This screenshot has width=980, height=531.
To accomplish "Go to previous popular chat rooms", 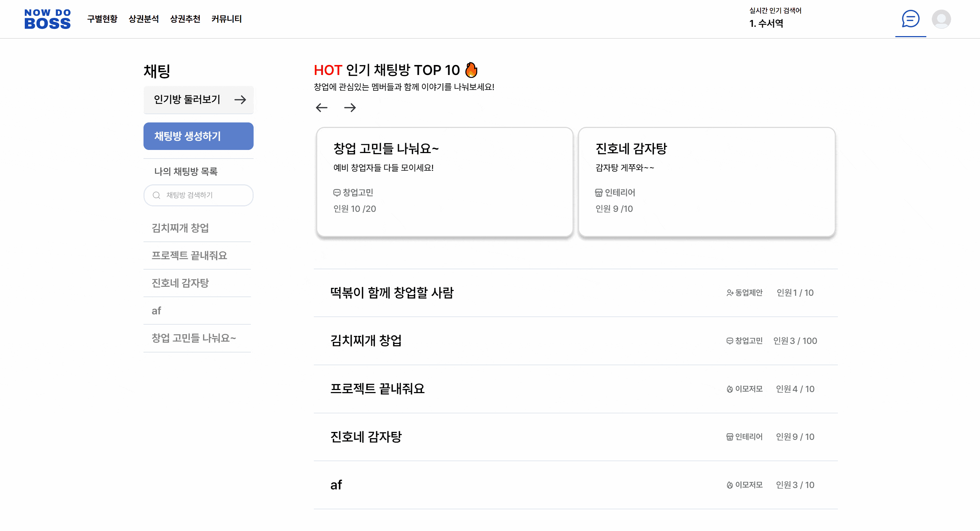I will point(321,108).
